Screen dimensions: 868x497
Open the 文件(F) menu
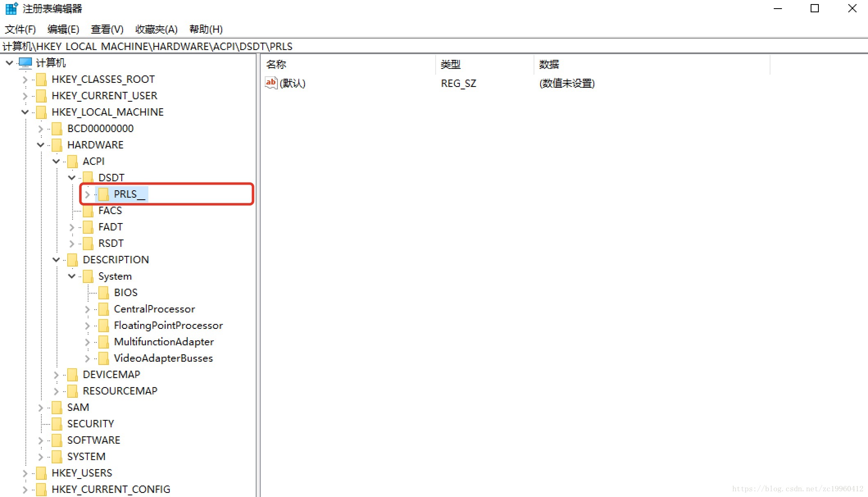[x=20, y=30]
